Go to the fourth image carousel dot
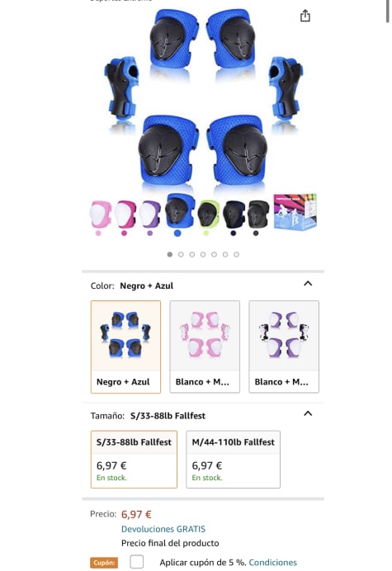The width and height of the screenshot is (392, 571). [x=203, y=254]
